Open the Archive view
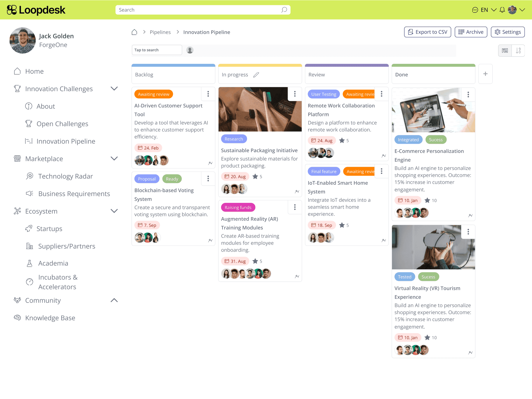The width and height of the screenshot is (532, 399). (x=471, y=32)
